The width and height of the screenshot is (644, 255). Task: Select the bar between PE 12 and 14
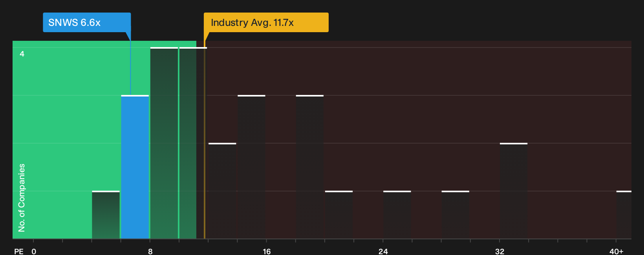pos(222,191)
